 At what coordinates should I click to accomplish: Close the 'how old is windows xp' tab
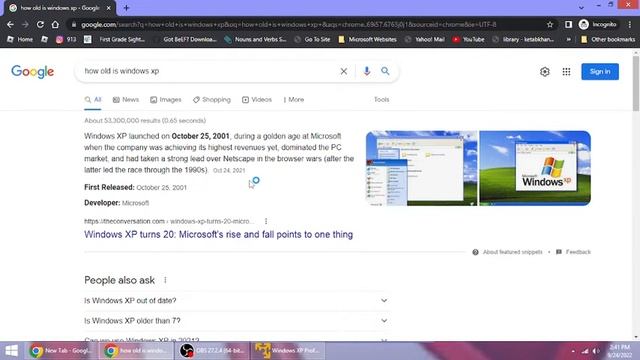pyautogui.click(x=109, y=8)
